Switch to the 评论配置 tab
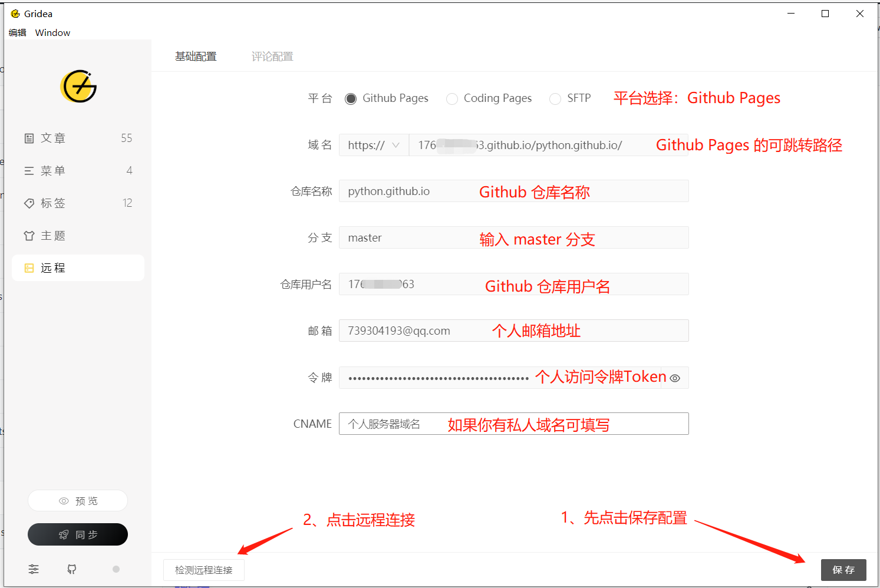 pyautogui.click(x=272, y=56)
